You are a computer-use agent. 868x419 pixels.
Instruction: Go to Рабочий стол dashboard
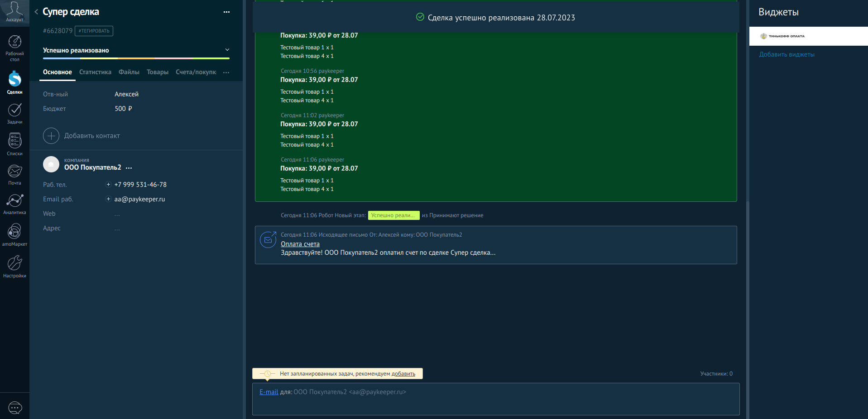pos(14,48)
